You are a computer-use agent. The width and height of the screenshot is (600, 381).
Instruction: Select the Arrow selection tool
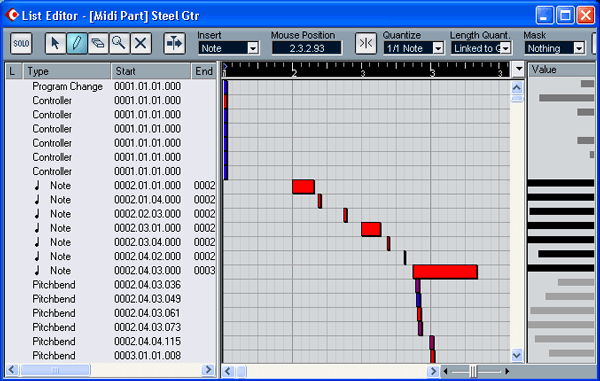click(x=55, y=43)
